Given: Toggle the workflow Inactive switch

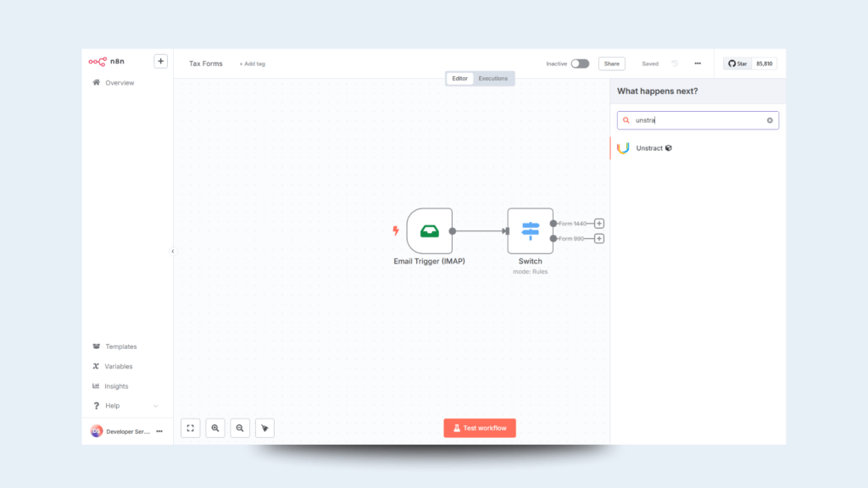Looking at the screenshot, I should click(x=580, y=64).
